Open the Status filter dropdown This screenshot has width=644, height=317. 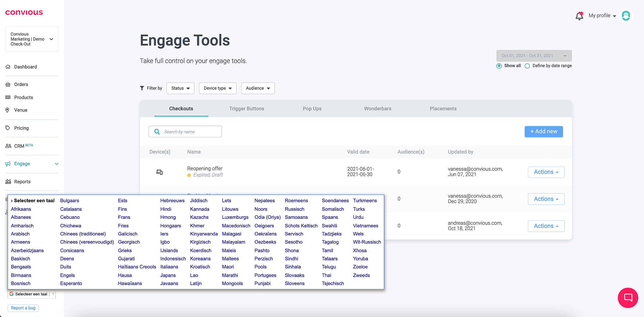pos(180,88)
